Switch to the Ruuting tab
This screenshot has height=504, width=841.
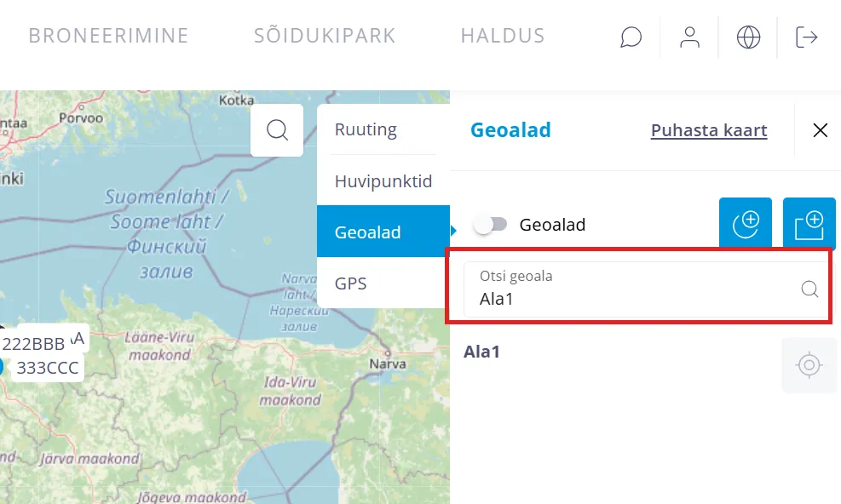pos(366,129)
